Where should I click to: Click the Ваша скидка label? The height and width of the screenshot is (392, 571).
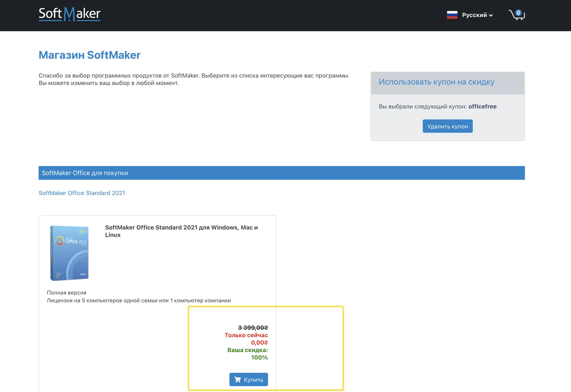coord(248,350)
